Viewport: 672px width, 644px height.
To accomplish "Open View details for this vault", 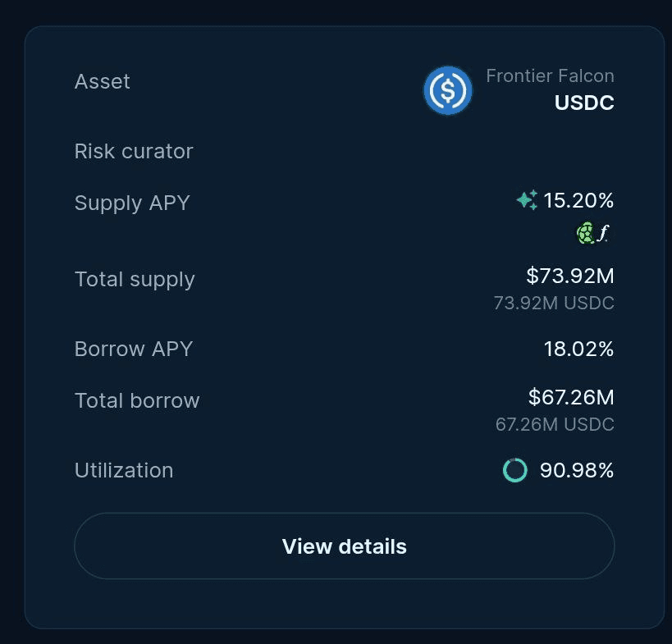I will point(344,546).
